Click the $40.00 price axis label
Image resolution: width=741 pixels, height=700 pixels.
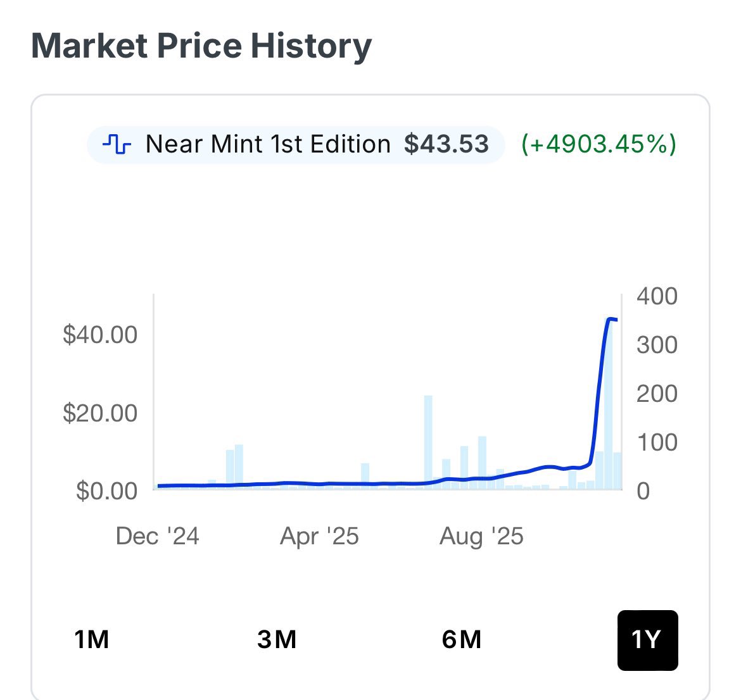pos(100,334)
